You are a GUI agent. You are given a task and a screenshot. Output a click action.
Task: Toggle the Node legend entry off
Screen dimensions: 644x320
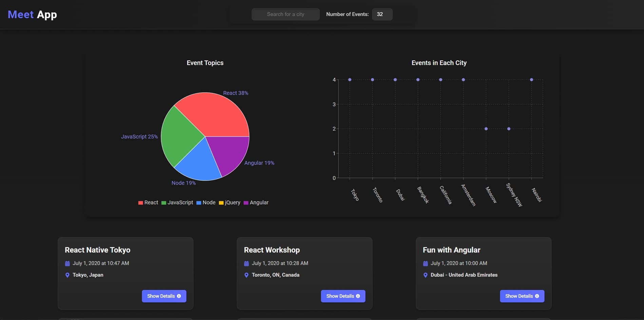[x=206, y=202]
